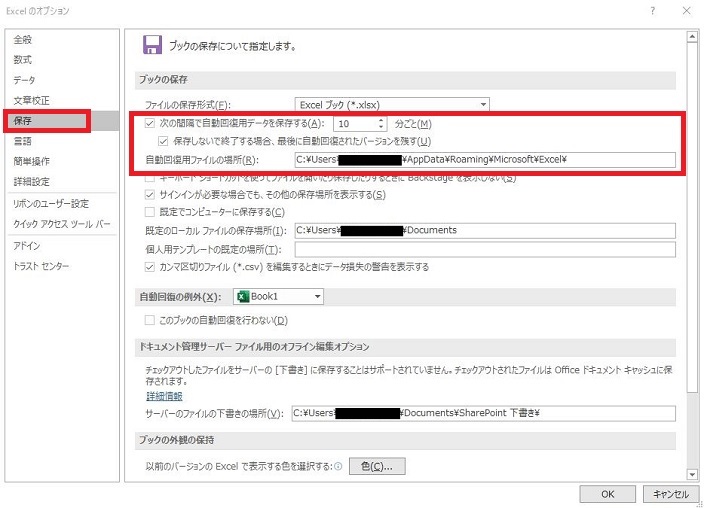Click the personal templates location field
Image resolution: width=704 pixels, height=508 pixels.
(x=485, y=249)
